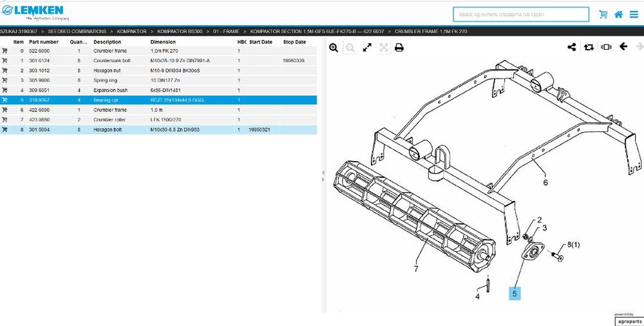Open KOMPAKTOR BS300 breadcrumb
Image resolution: width=644 pixels, height=326 pixels.
(x=180, y=31)
